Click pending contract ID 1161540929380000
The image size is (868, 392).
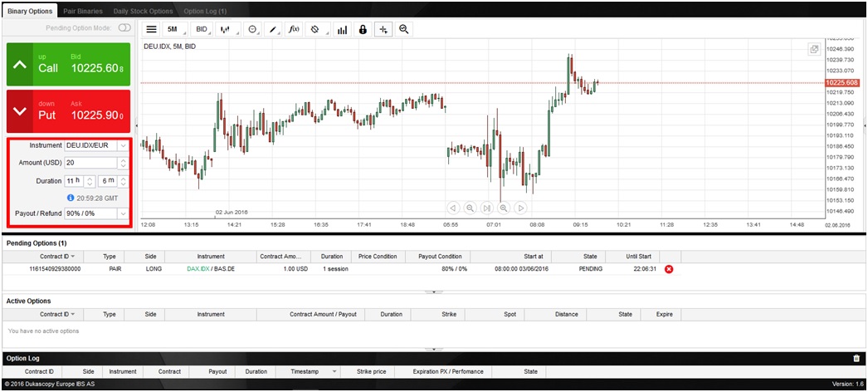pos(55,269)
